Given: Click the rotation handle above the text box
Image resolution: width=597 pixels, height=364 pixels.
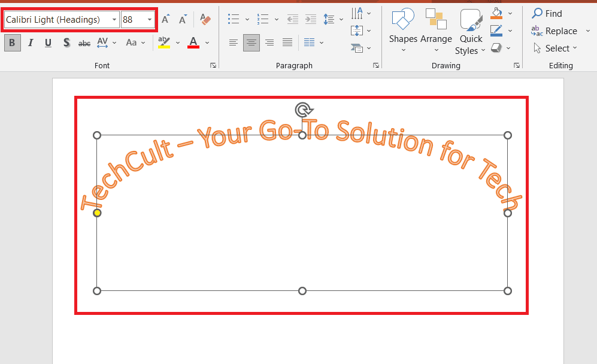Looking at the screenshot, I should 304,110.
